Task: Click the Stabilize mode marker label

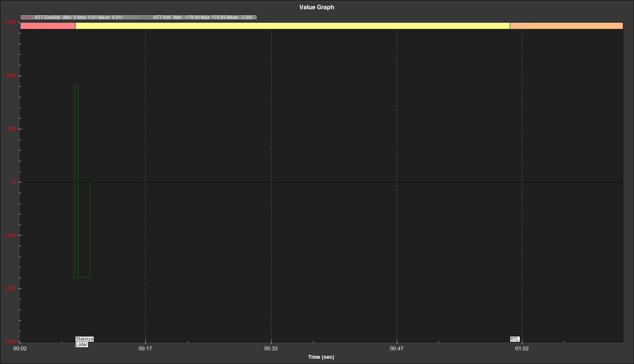Action: pos(84,339)
